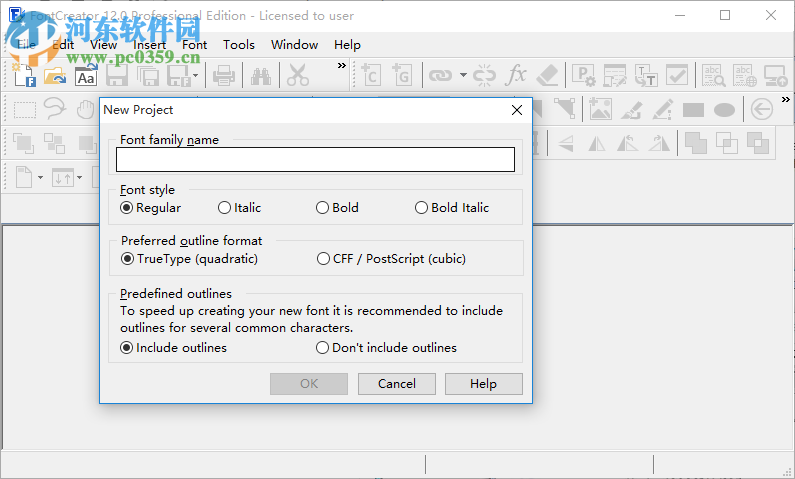
Task: Click the back arrow circle icon
Action: coord(762,109)
